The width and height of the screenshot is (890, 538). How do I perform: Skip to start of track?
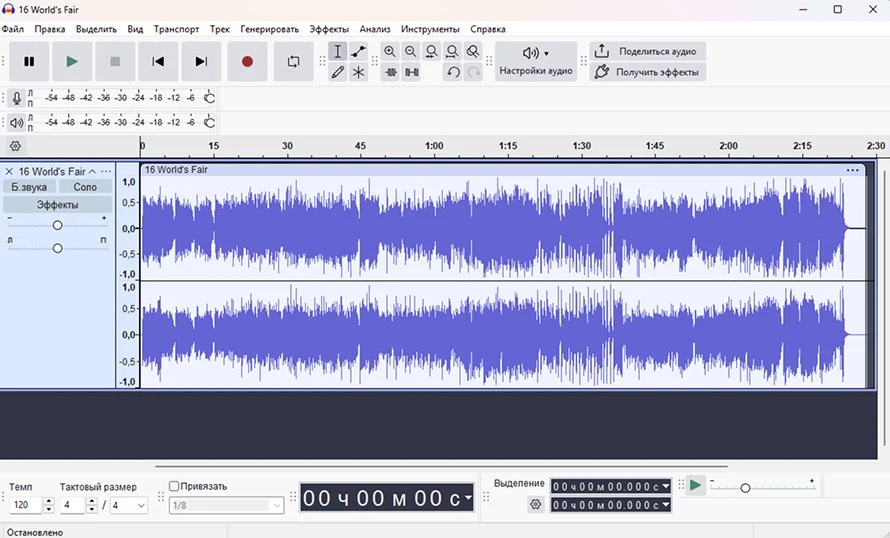point(158,61)
